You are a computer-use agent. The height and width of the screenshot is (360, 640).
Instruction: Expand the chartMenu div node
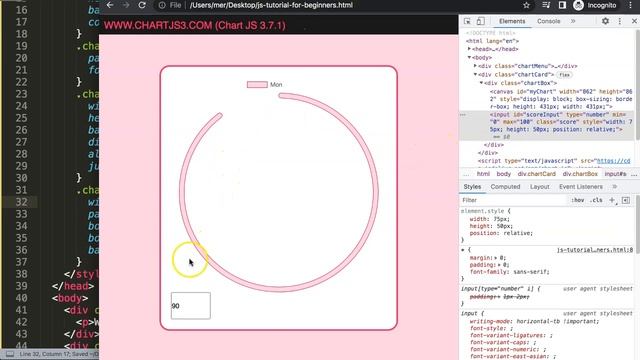coord(475,66)
